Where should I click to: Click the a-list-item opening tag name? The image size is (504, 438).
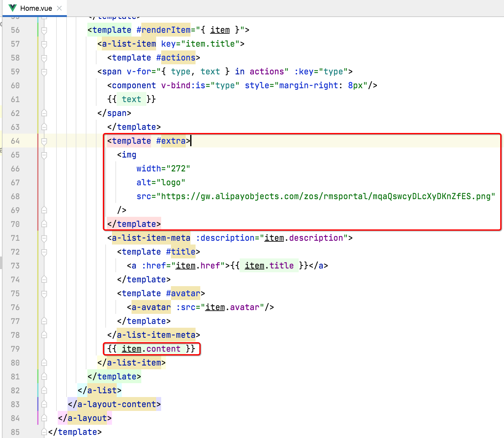point(129,44)
